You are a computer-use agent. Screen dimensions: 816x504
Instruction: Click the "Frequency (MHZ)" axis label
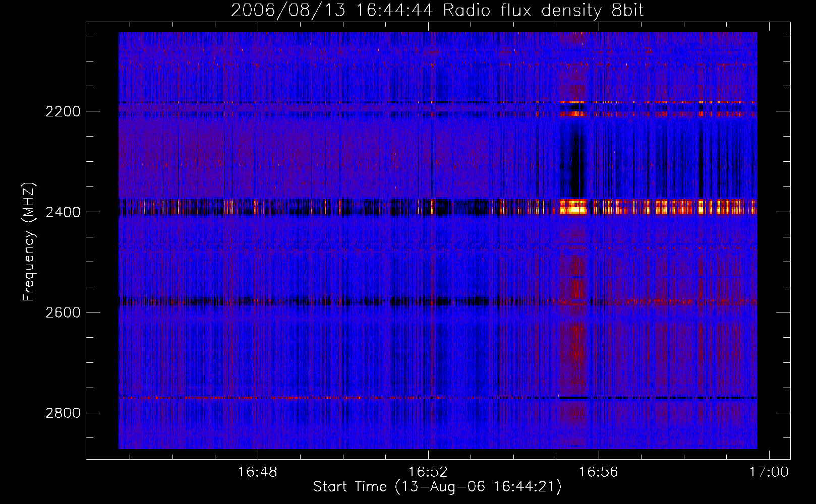pyautogui.click(x=29, y=242)
